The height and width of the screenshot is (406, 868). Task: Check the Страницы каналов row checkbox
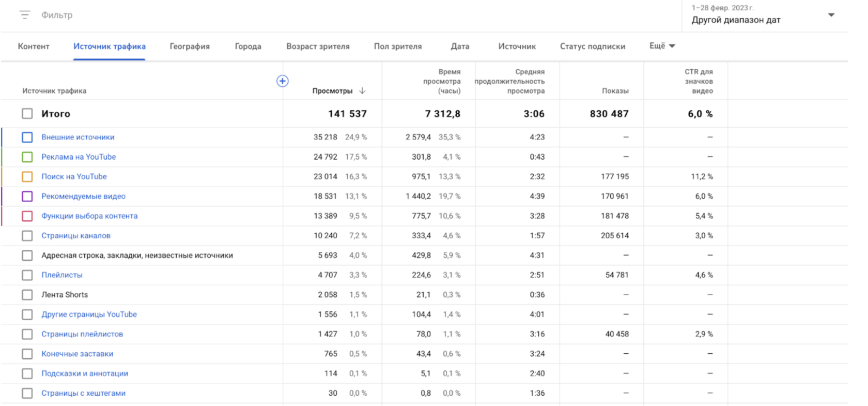click(x=27, y=236)
